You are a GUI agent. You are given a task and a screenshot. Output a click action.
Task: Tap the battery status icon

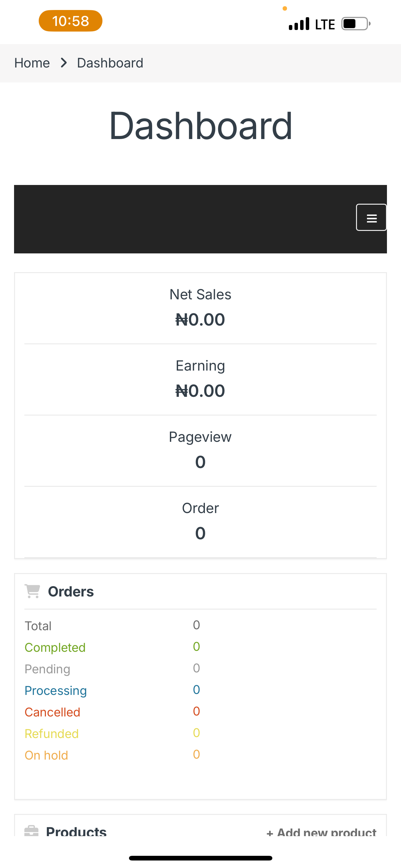point(356,23)
